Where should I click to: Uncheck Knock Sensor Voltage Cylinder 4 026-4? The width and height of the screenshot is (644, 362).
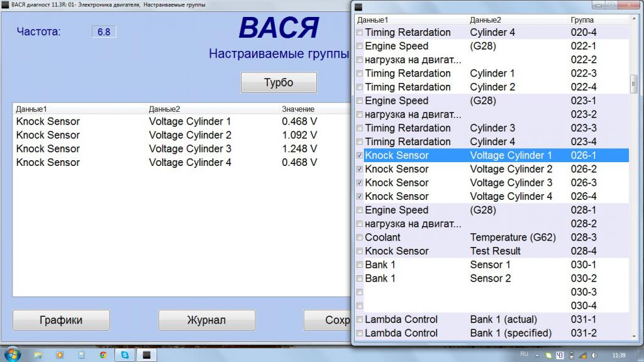coord(359,196)
